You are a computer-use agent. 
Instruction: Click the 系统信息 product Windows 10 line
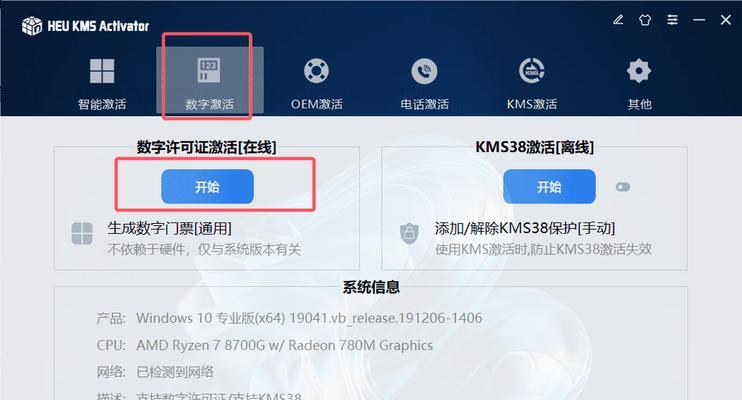tap(289, 318)
